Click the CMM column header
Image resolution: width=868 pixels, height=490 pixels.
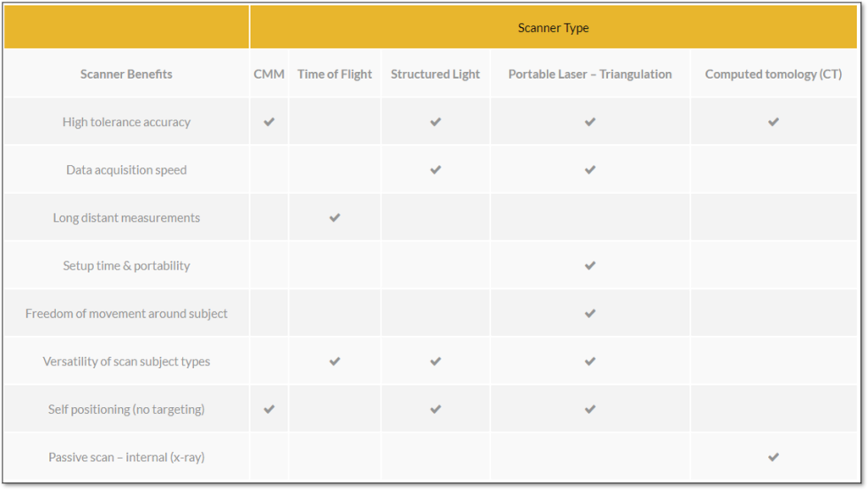coord(269,74)
